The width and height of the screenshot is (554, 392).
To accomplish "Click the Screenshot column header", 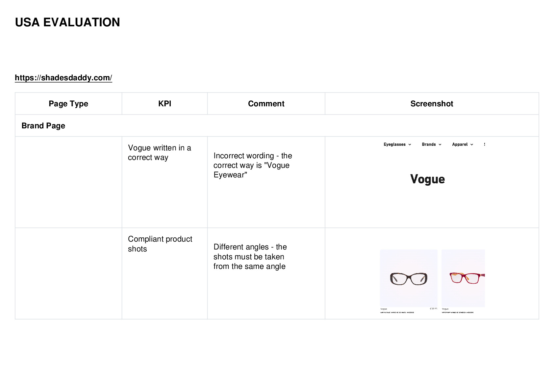I will pyautogui.click(x=432, y=104).
